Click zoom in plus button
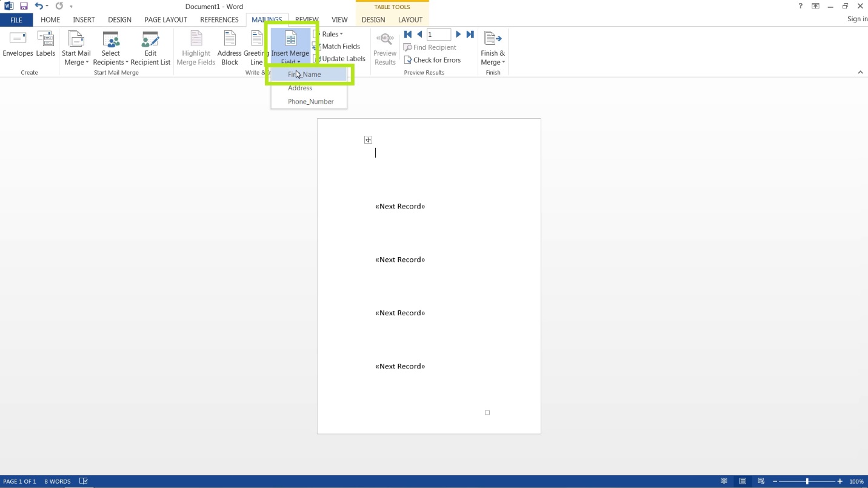 tap(840, 481)
